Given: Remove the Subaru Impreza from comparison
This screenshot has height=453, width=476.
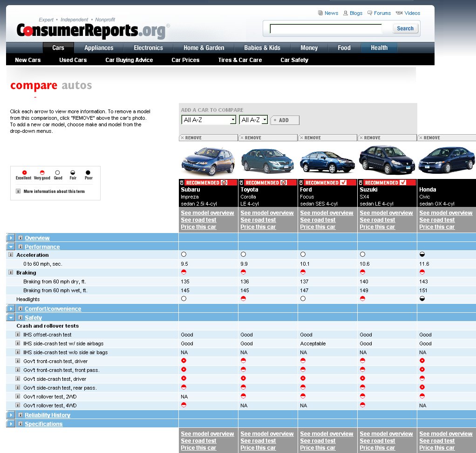Looking at the screenshot, I should [191, 138].
